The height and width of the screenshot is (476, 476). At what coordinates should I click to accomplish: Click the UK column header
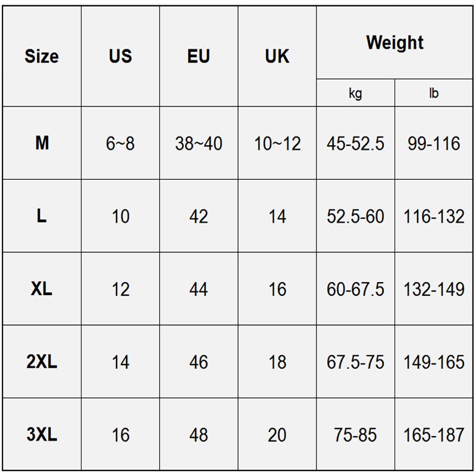(277, 57)
